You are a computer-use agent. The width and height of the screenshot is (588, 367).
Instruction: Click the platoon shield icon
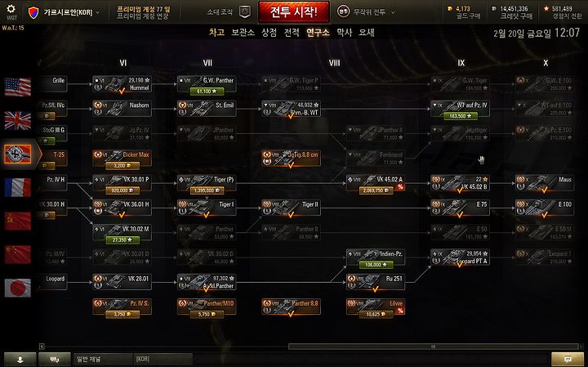[x=245, y=12]
